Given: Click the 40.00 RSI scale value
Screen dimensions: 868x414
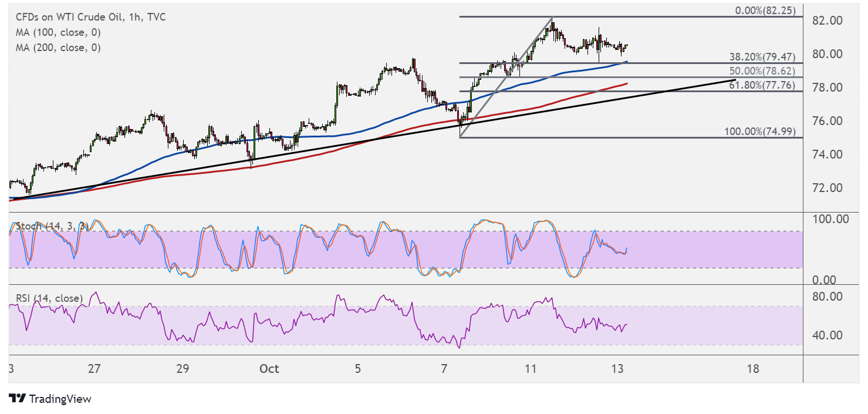Looking at the screenshot, I should point(828,335).
